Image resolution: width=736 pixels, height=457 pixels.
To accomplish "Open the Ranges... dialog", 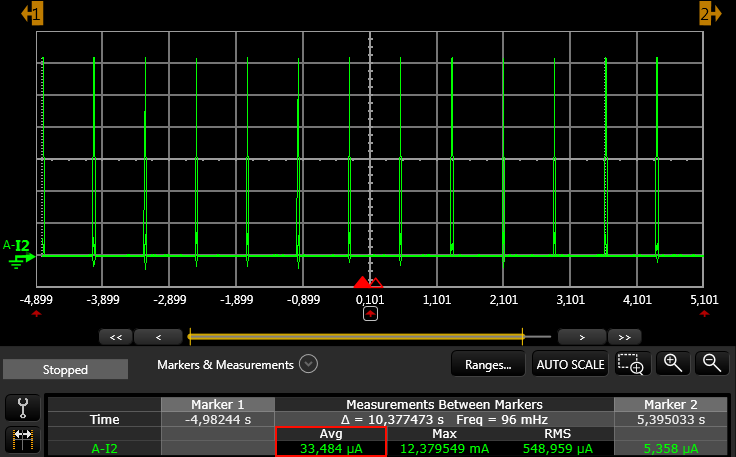I will pyautogui.click(x=488, y=364).
